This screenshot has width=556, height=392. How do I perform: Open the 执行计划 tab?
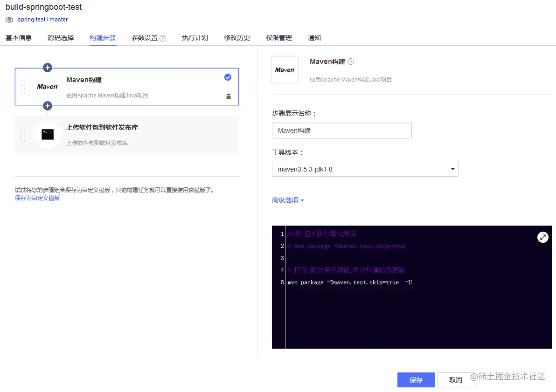(x=195, y=38)
